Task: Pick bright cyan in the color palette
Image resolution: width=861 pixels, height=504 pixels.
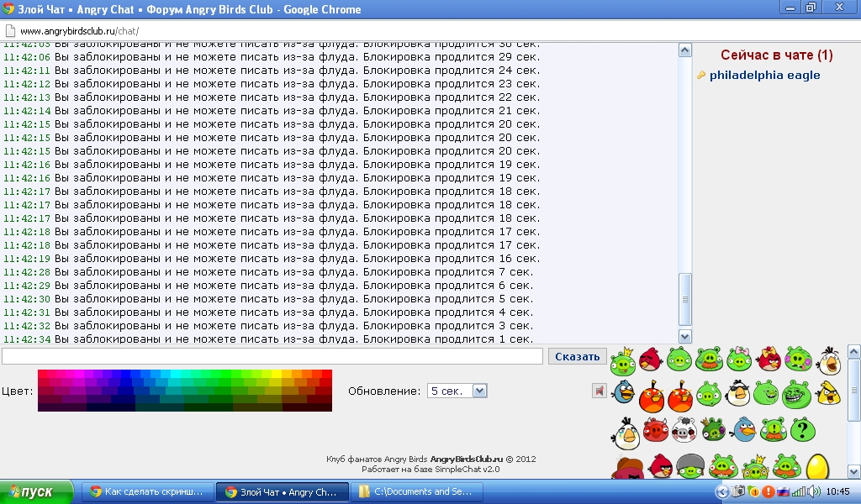Action: click(x=175, y=374)
